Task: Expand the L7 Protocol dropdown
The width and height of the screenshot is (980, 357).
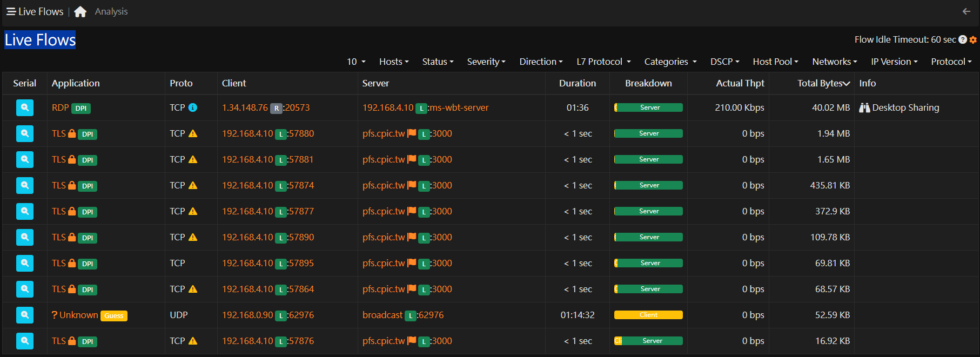Action: pos(603,62)
